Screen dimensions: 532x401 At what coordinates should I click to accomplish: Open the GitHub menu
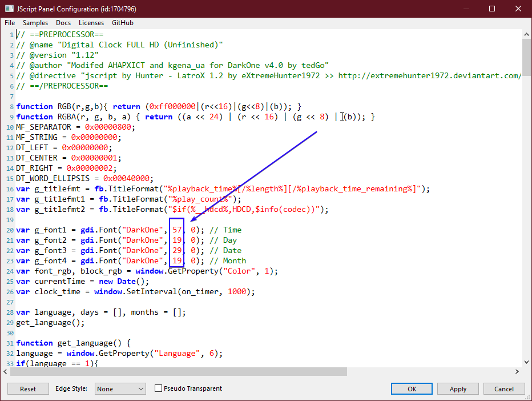click(x=123, y=23)
